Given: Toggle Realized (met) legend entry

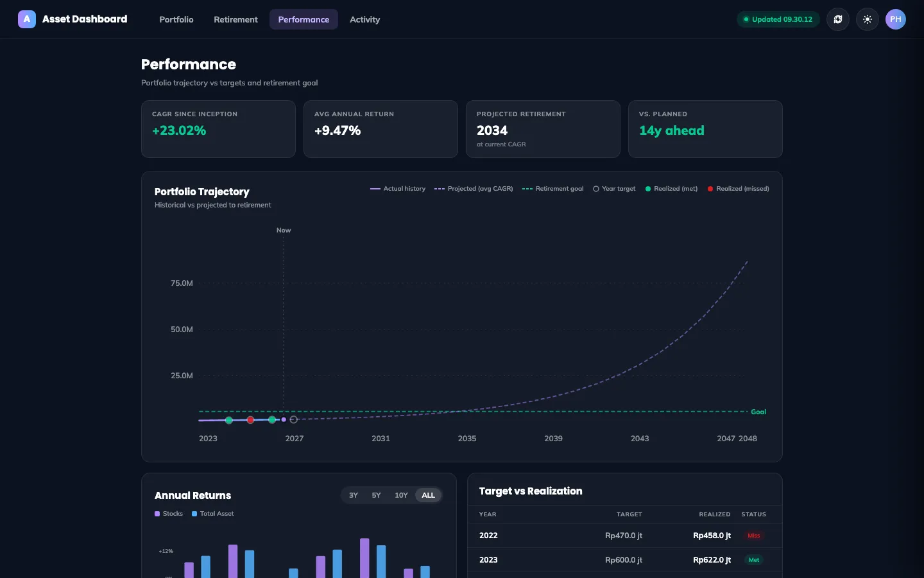Looking at the screenshot, I should tap(671, 189).
